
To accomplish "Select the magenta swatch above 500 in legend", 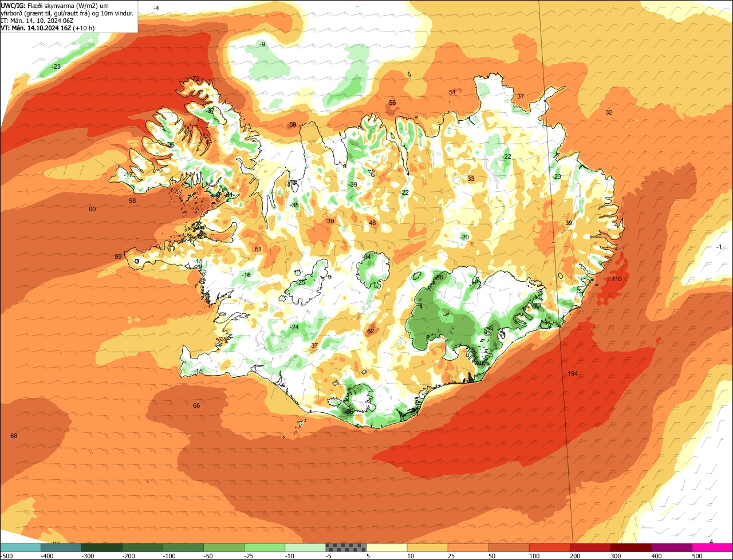I will click(x=712, y=547).
